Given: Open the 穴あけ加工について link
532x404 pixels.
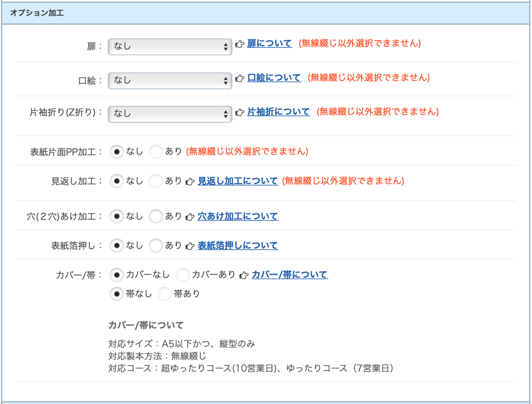Looking at the screenshot, I should click(x=238, y=216).
